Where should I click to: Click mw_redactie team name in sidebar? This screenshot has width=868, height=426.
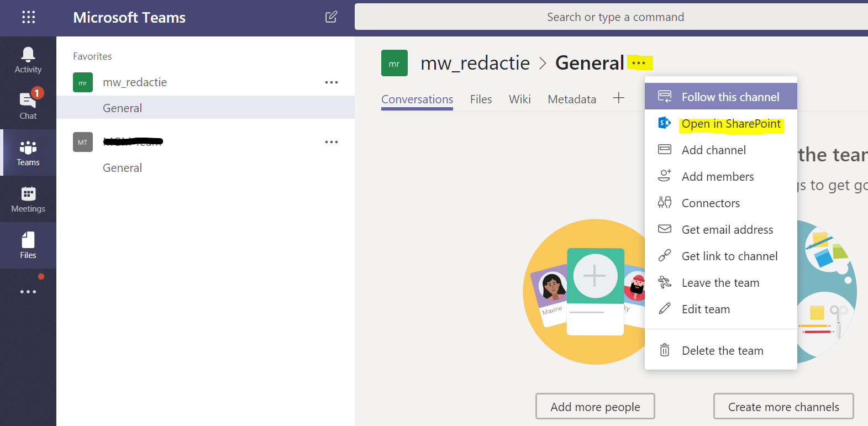tap(135, 82)
